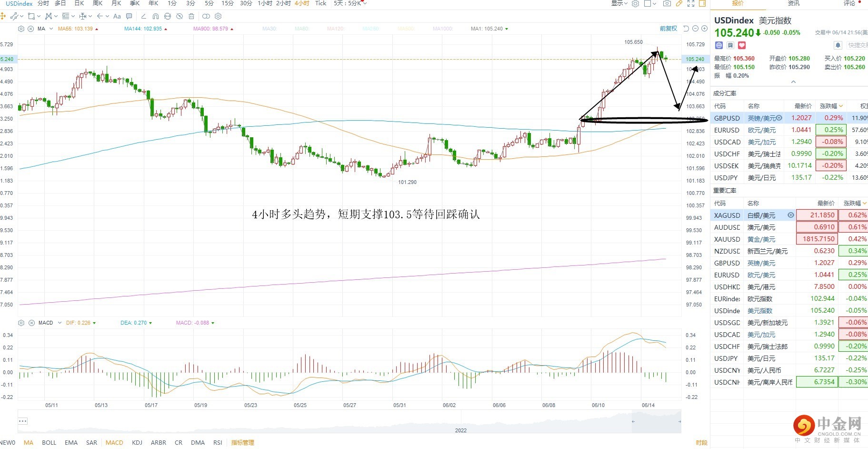
Task: Expand the trend line tool dropdown arrow
Action: pyautogui.click(x=22, y=16)
